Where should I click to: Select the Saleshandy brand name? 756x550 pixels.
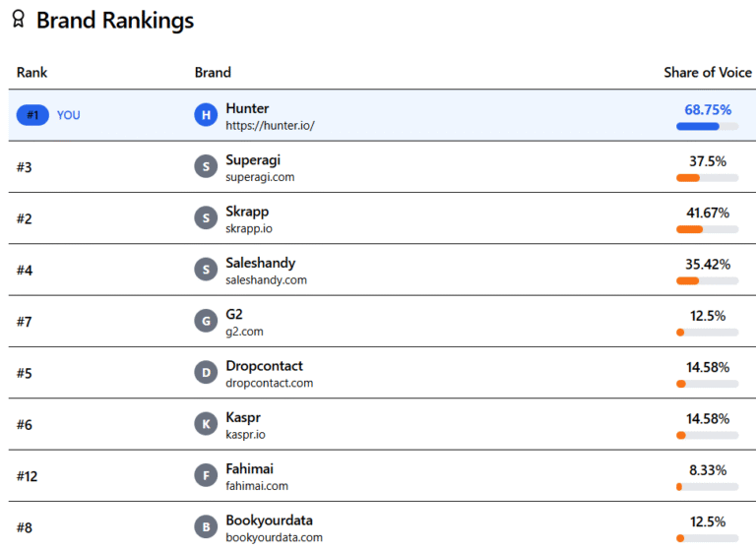[x=260, y=263]
